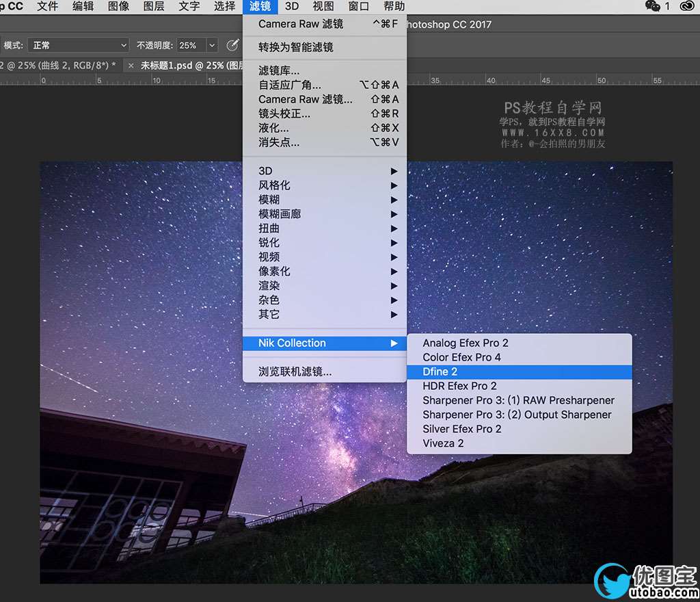700x602 pixels.
Task: Open the 图层 menu in menu bar
Action: coord(154,6)
